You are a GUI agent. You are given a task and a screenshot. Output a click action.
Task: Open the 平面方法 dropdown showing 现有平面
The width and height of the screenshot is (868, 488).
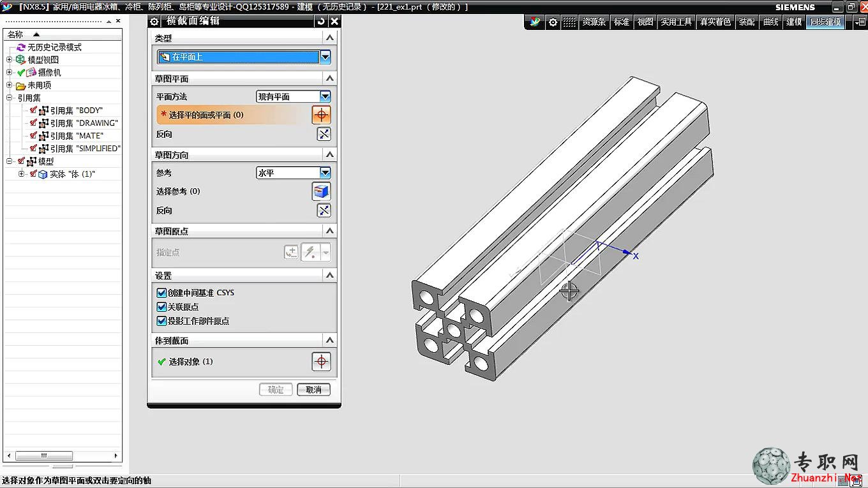294,96
